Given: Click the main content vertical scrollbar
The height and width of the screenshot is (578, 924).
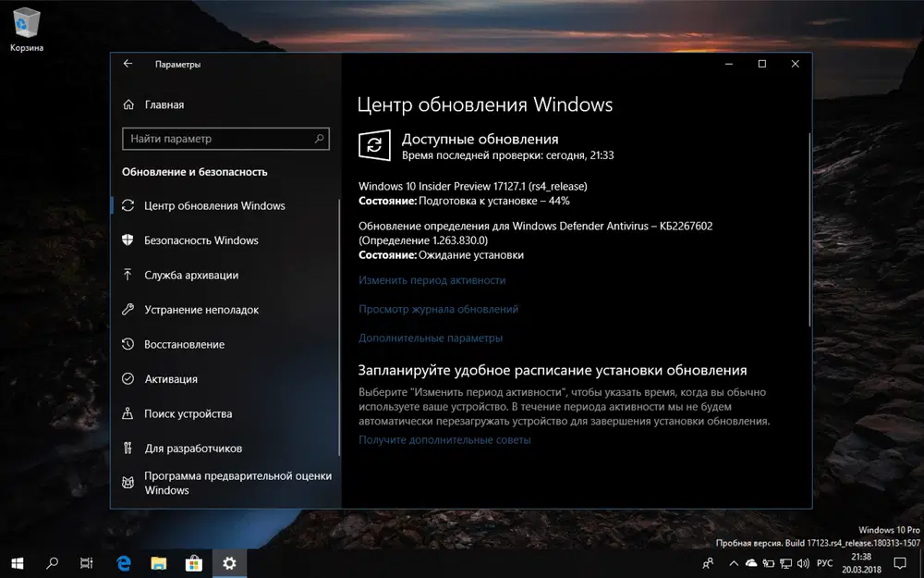Looking at the screenshot, I should point(809,230).
